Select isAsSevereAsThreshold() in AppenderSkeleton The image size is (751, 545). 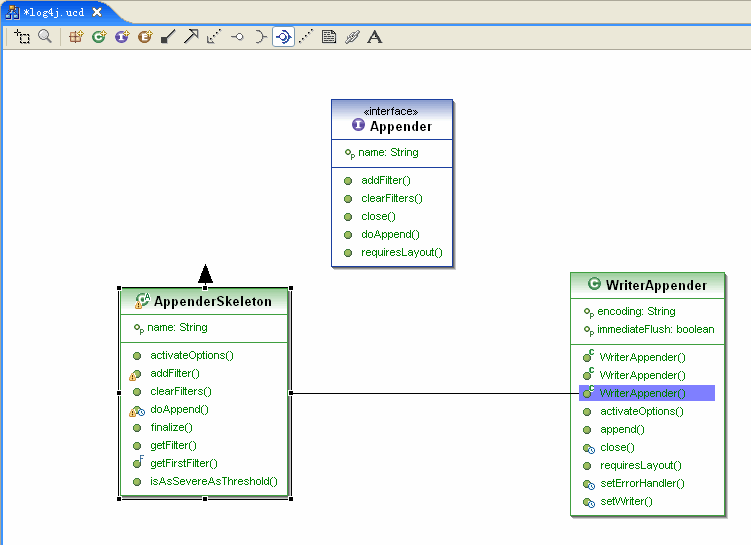coord(214,481)
